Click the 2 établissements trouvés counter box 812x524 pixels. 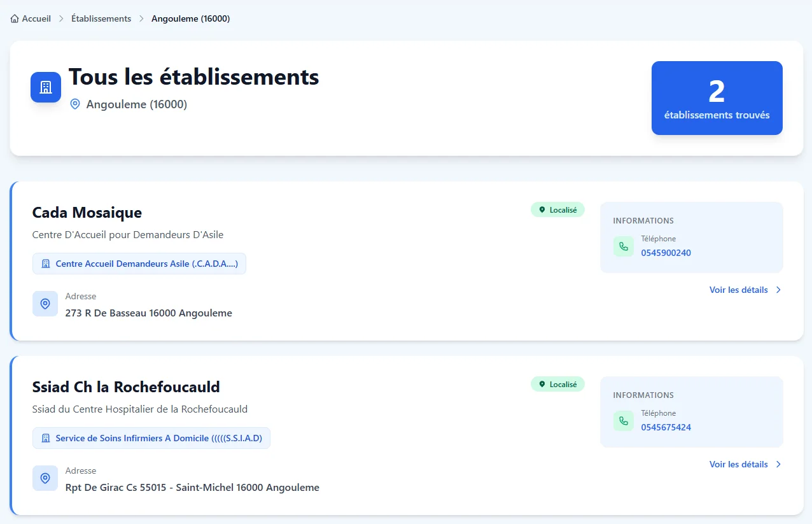click(717, 98)
